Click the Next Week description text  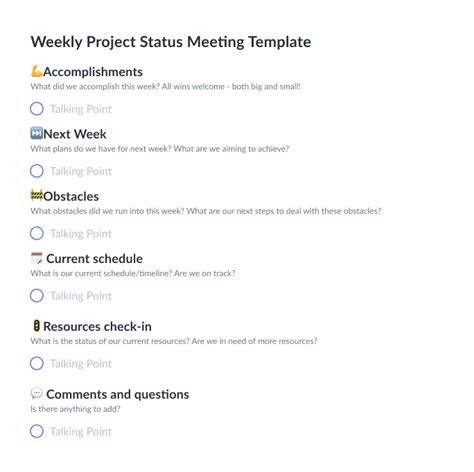point(160,149)
